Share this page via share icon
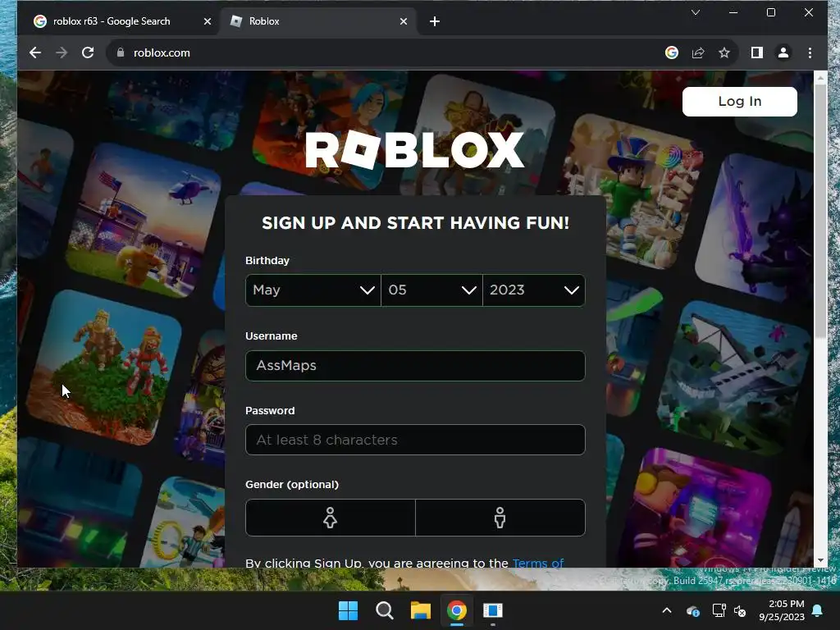The width and height of the screenshot is (840, 630). (x=698, y=52)
